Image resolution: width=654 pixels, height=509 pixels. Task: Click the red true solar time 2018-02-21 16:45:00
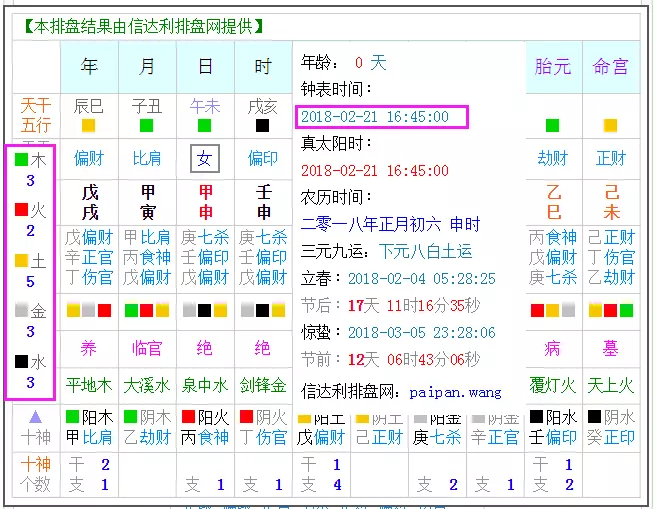[375, 171]
